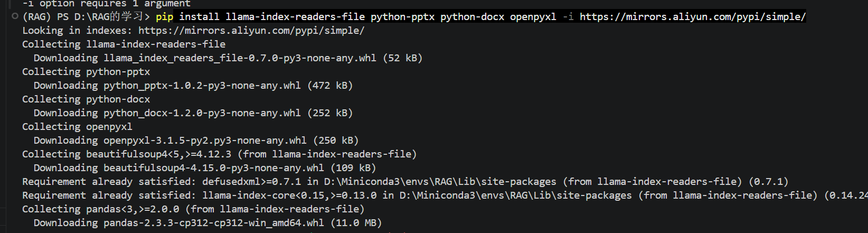The height and width of the screenshot is (233, 868).
Task: Open the site-packages path on the llama-index-core line
Action: (515, 195)
